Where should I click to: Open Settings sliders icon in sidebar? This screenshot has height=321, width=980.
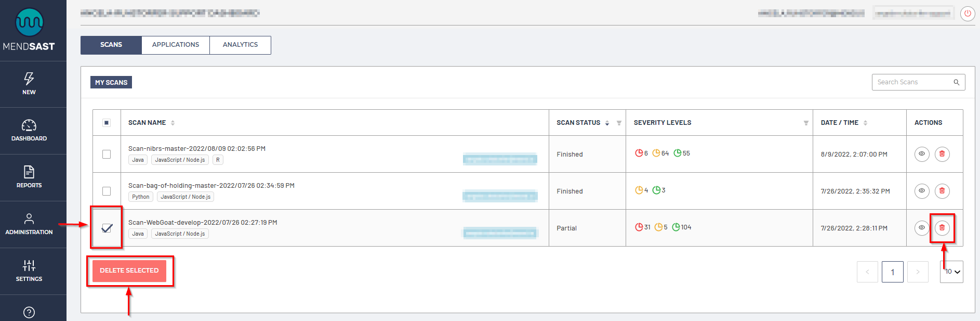[x=29, y=266]
